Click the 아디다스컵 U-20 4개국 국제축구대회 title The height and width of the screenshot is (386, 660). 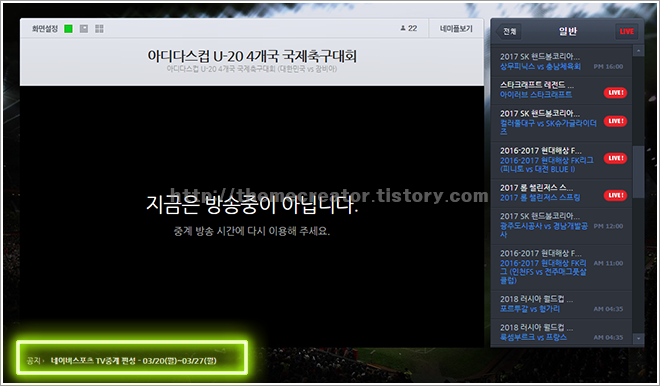coord(252,56)
